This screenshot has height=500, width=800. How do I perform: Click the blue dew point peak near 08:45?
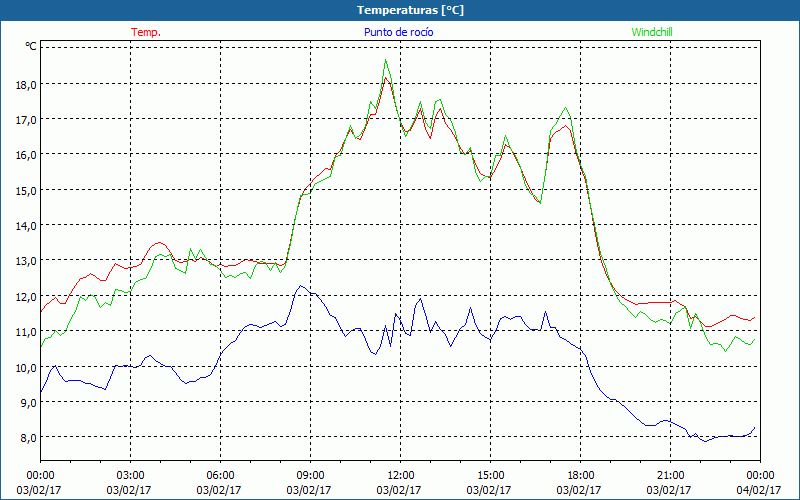301,286
